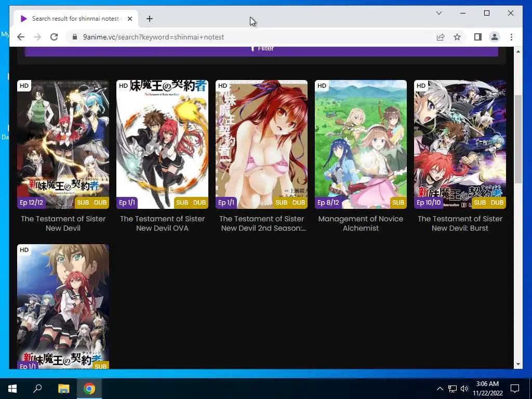This screenshot has height=399, width=532.
Task: Open the second-row Ep 1/1 SUB poster
Action: (x=63, y=307)
